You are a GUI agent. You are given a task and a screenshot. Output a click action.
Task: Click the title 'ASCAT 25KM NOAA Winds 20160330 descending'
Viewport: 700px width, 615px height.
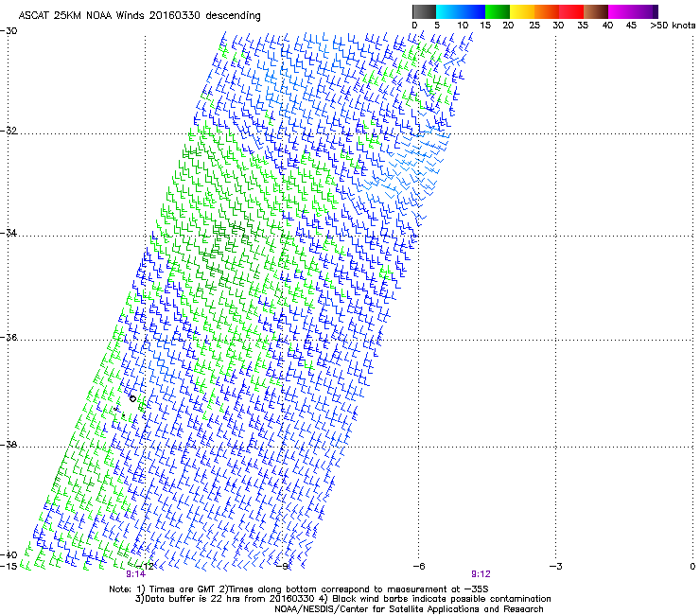(139, 16)
